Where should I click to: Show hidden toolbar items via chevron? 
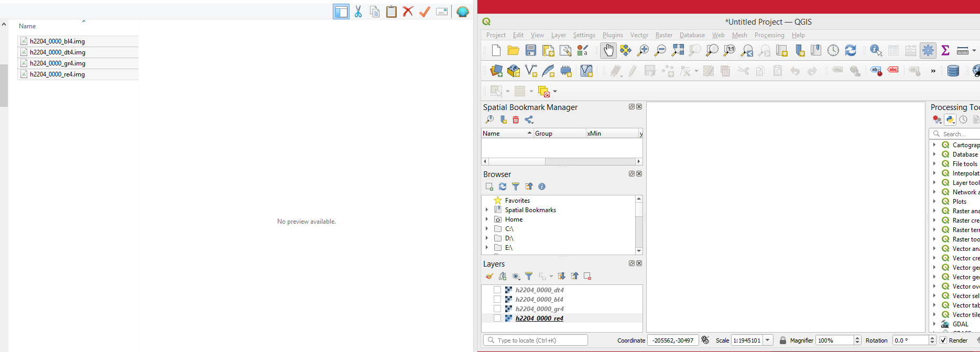click(933, 71)
